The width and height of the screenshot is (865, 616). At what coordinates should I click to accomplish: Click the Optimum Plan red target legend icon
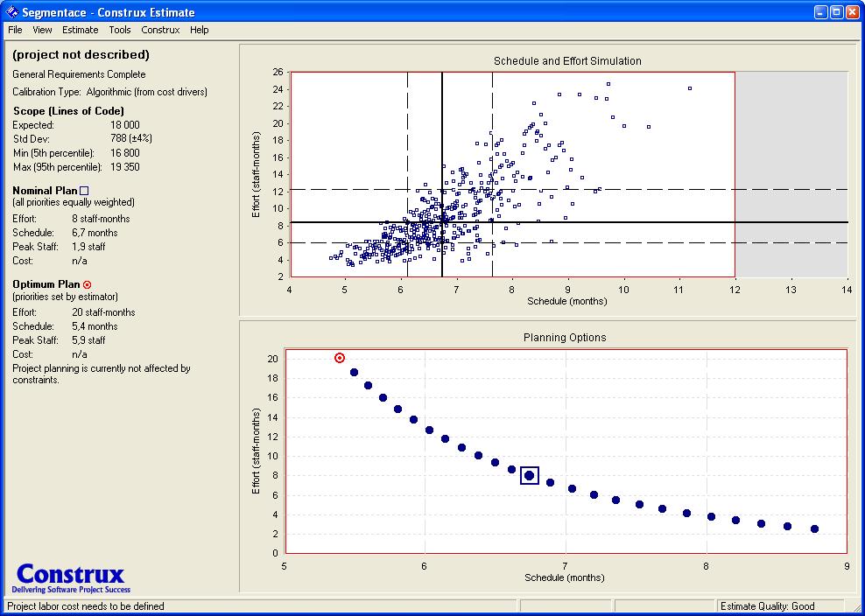pyautogui.click(x=88, y=284)
